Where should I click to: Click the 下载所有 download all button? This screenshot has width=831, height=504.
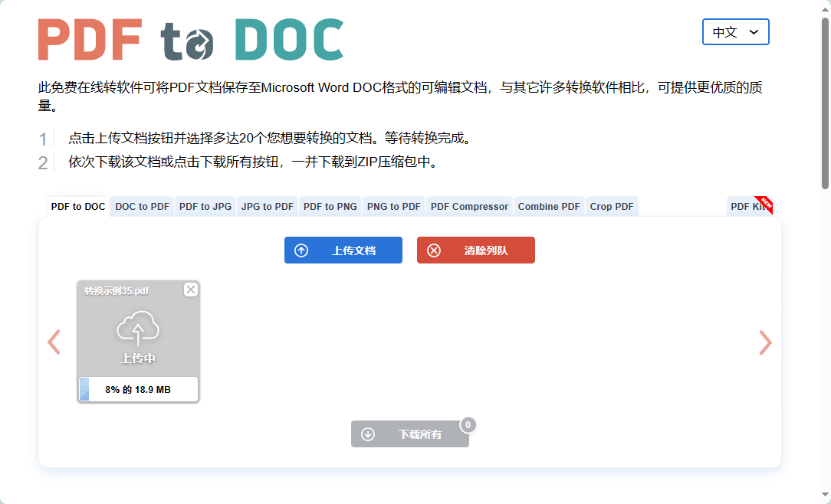point(410,434)
